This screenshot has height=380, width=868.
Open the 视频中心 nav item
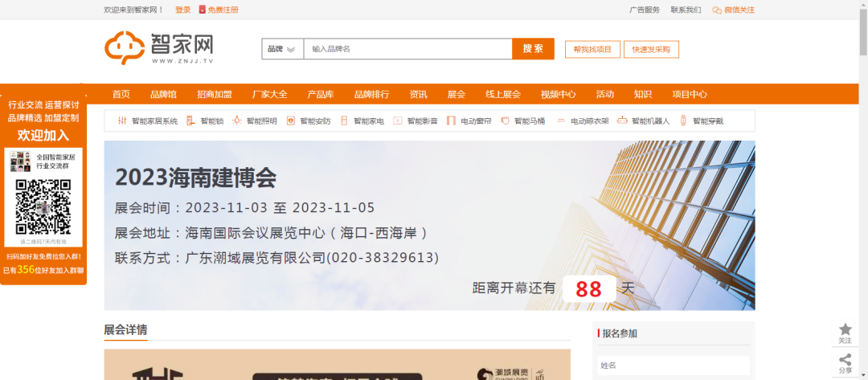point(558,94)
